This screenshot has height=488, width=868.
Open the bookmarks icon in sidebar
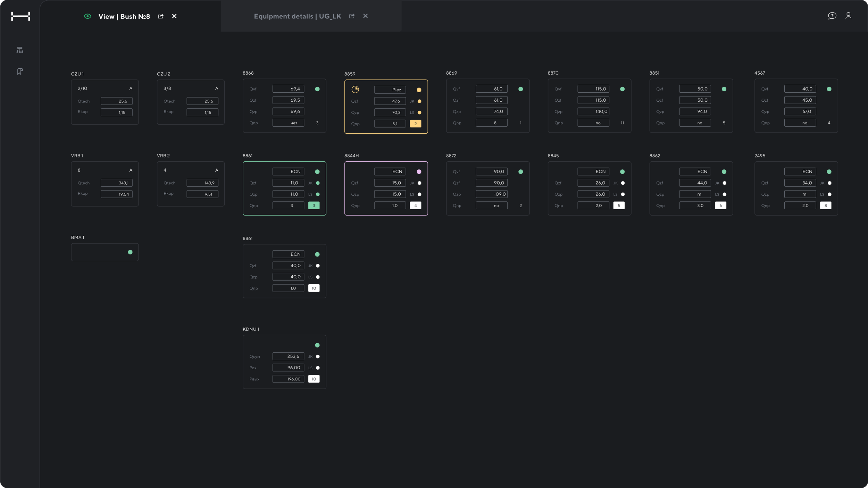click(20, 71)
